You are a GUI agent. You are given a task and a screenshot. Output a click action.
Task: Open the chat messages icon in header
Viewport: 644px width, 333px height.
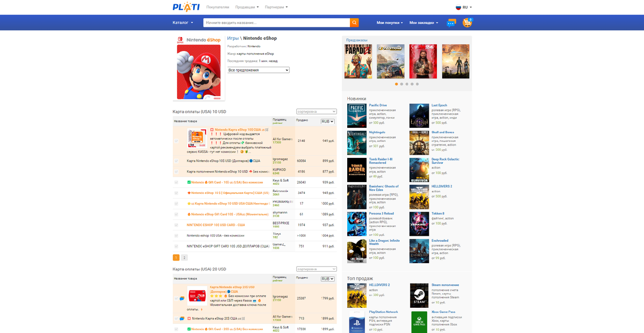[451, 23]
